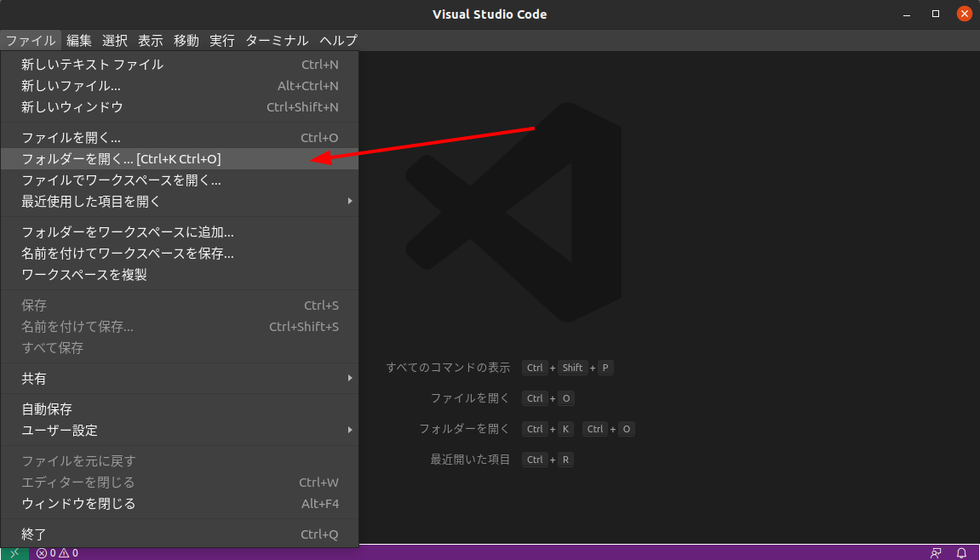Viewport: 980px width, 560px height.
Task: Click the remote window indicator icon
Action: [14, 552]
